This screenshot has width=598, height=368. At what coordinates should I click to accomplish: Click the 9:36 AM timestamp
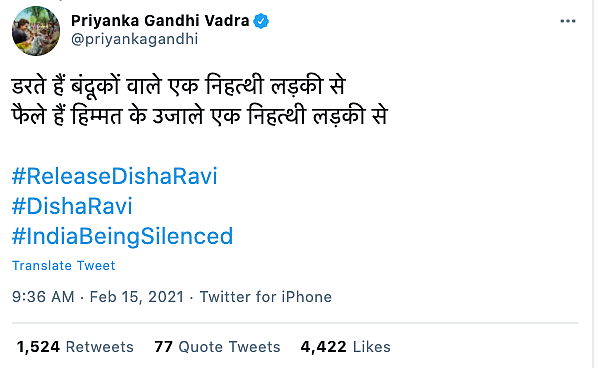pos(43,297)
